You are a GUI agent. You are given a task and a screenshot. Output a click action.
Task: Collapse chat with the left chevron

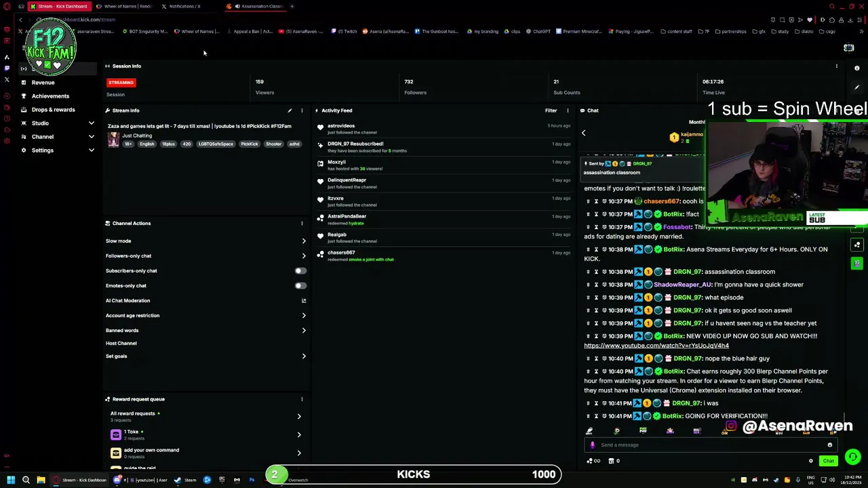(x=583, y=134)
